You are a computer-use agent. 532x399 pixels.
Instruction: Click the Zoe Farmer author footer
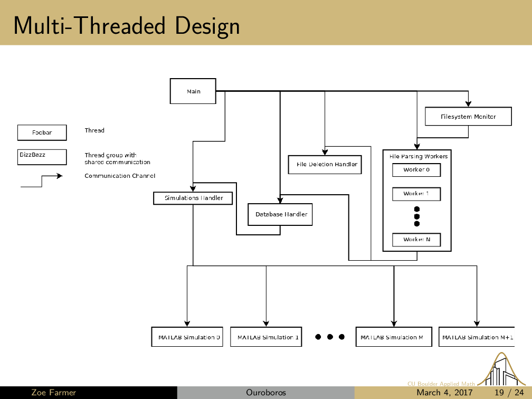tap(54, 393)
